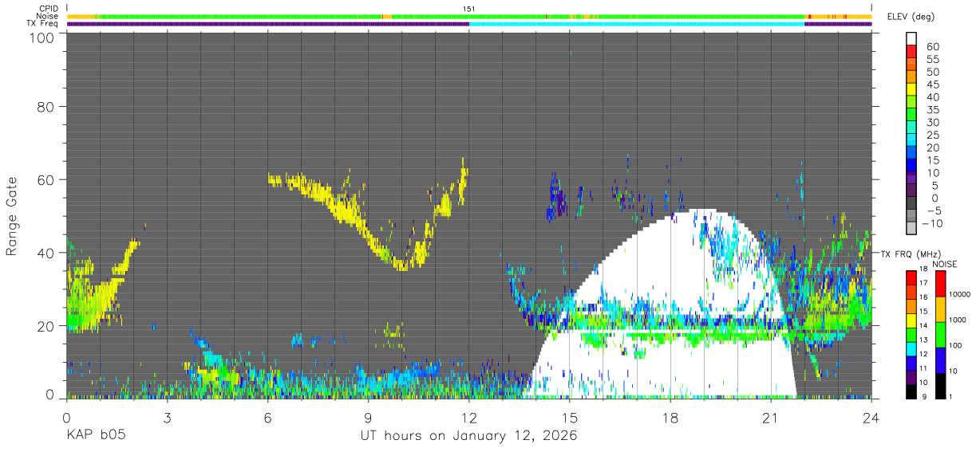
Task: Click UT hours axis tick 9
Action: (x=368, y=417)
